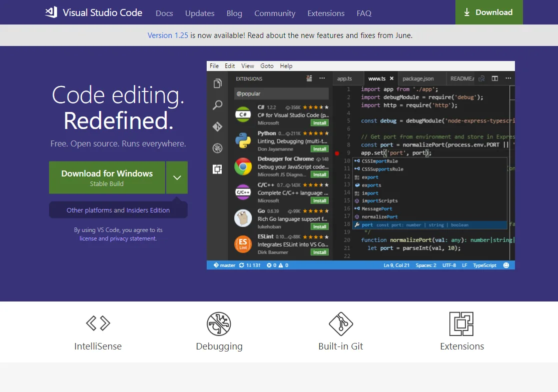Go to the Extensions navigation link

point(326,13)
